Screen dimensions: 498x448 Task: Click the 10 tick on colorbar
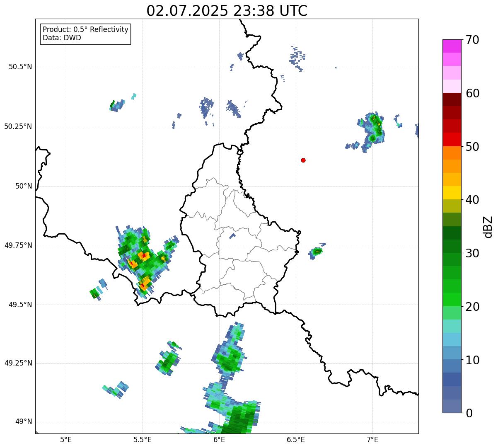pos(472,360)
